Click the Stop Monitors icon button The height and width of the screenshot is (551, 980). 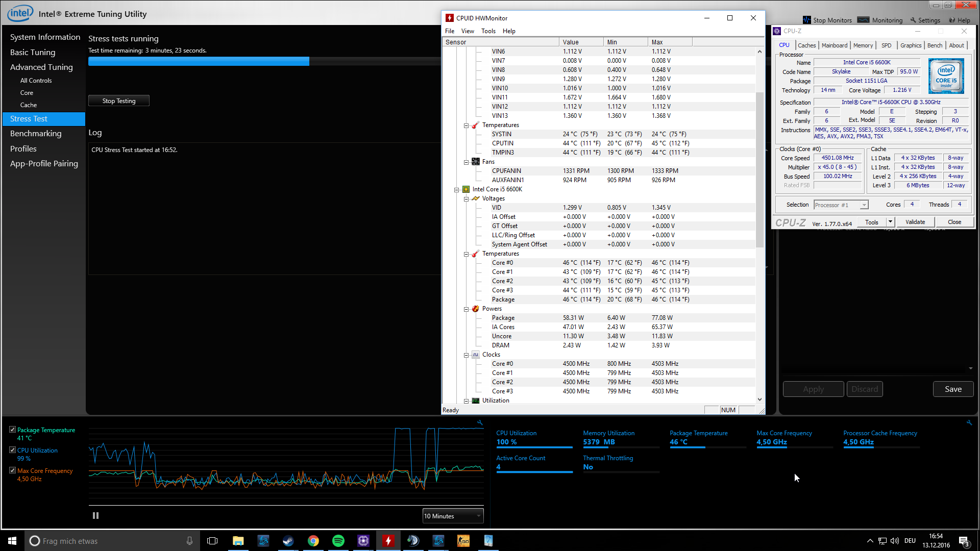pos(807,20)
